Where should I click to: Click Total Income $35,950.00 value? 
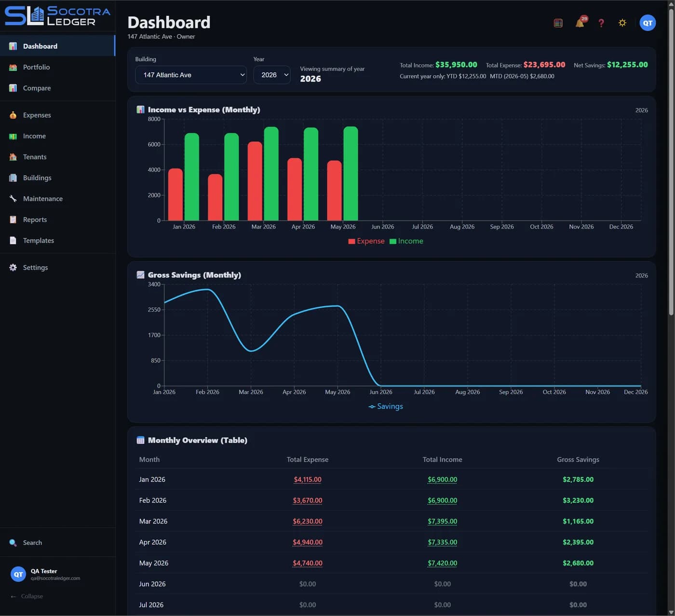pyautogui.click(x=456, y=65)
